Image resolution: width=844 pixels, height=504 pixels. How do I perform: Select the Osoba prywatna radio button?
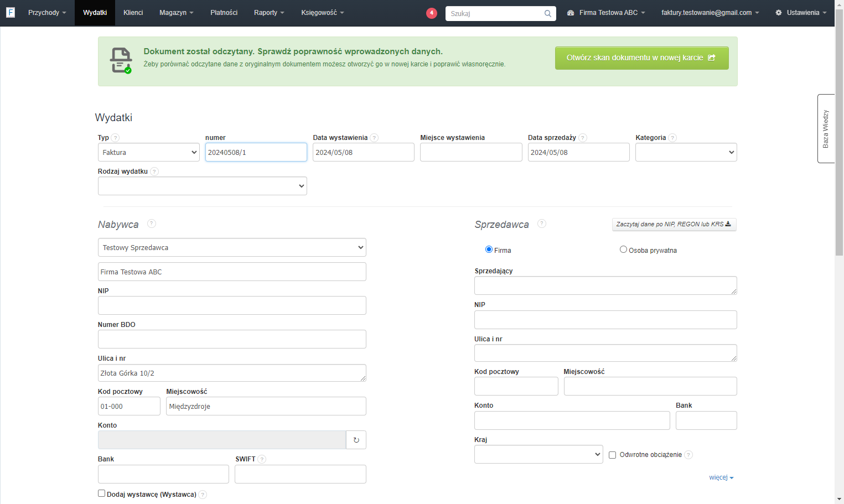(623, 250)
